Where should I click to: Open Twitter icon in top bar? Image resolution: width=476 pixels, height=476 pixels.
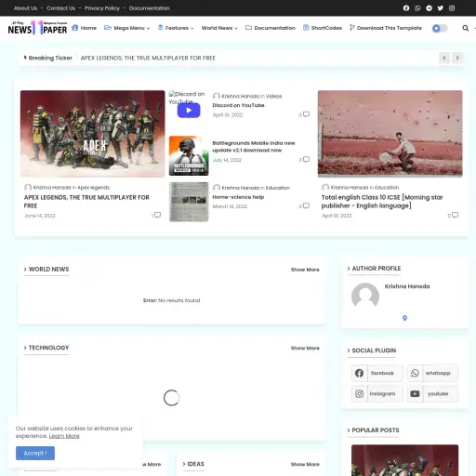(441, 8)
